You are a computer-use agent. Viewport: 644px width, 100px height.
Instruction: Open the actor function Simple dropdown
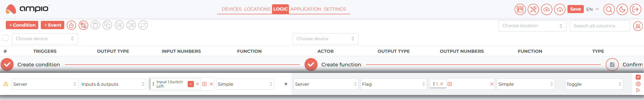pos(526,84)
